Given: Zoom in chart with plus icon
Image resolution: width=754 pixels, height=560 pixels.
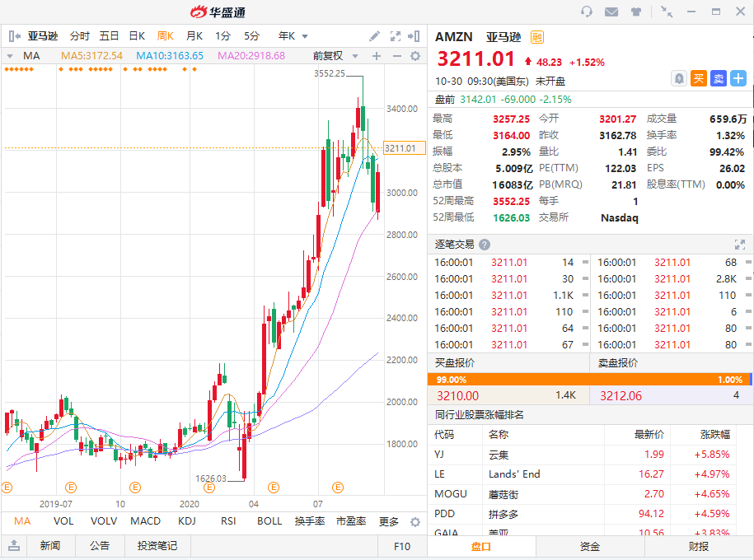Looking at the screenshot, I should click(x=377, y=56).
